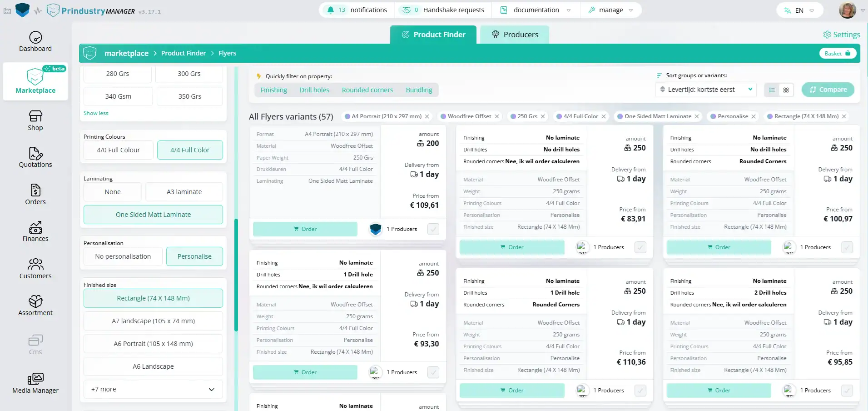This screenshot has width=868, height=411.
Task: Click producer logo on €93,30 card
Action: [376, 372]
